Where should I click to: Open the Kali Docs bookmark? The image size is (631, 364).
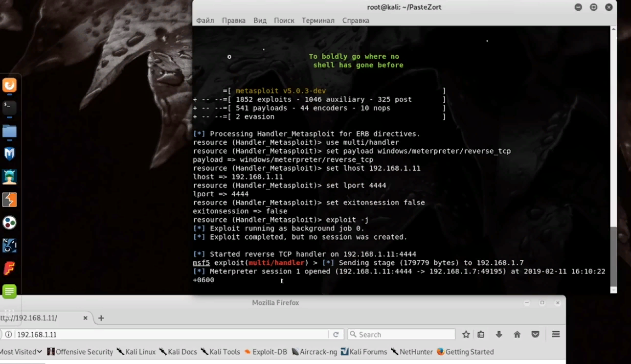178,352
